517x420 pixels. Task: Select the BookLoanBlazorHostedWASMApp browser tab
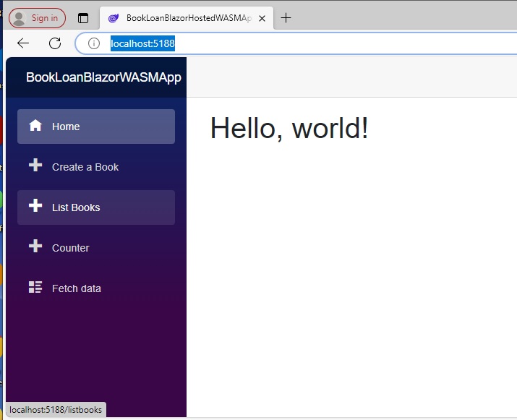click(x=184, y=18)
